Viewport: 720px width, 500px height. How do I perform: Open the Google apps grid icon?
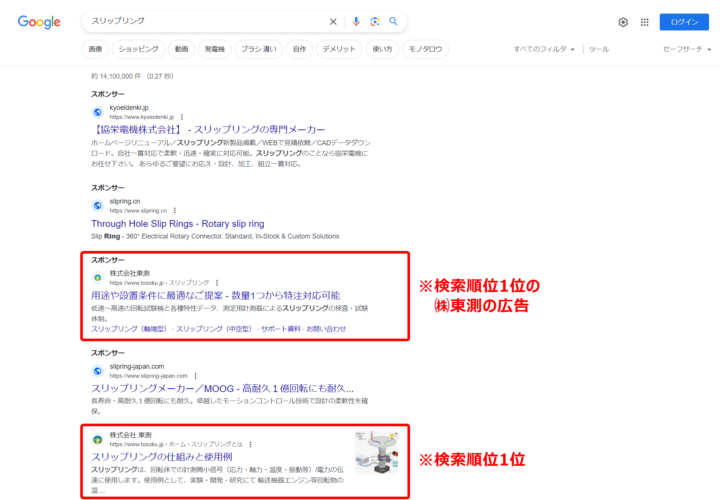[645, 22]
